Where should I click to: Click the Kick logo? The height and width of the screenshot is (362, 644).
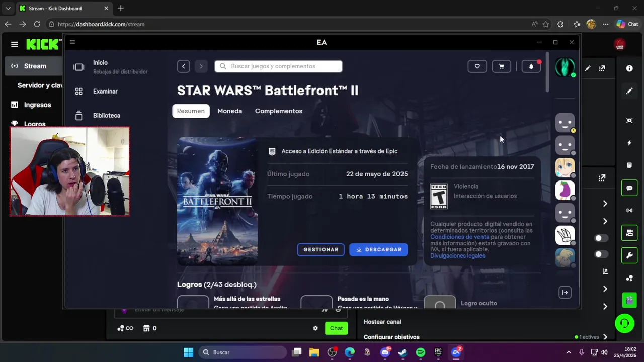[43, 44]
